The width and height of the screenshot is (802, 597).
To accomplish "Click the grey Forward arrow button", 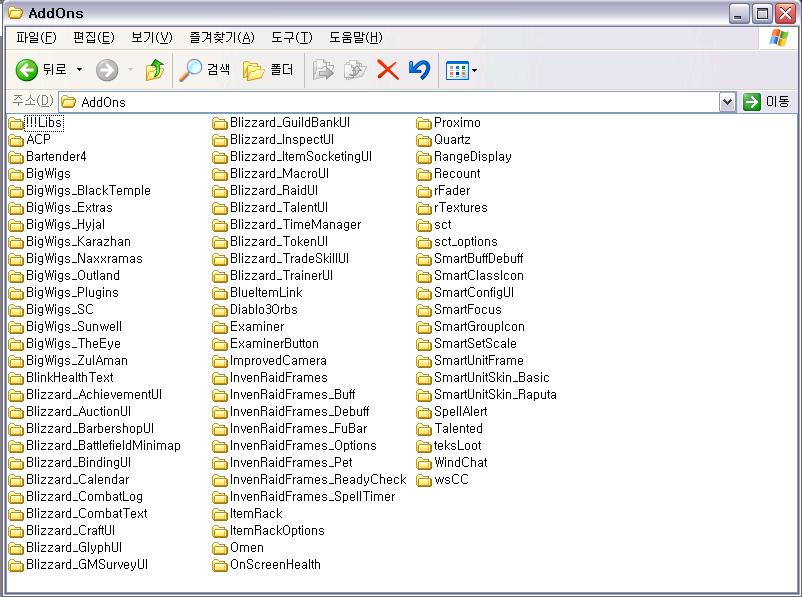I will pyautogui.click(x=107, y=70).
